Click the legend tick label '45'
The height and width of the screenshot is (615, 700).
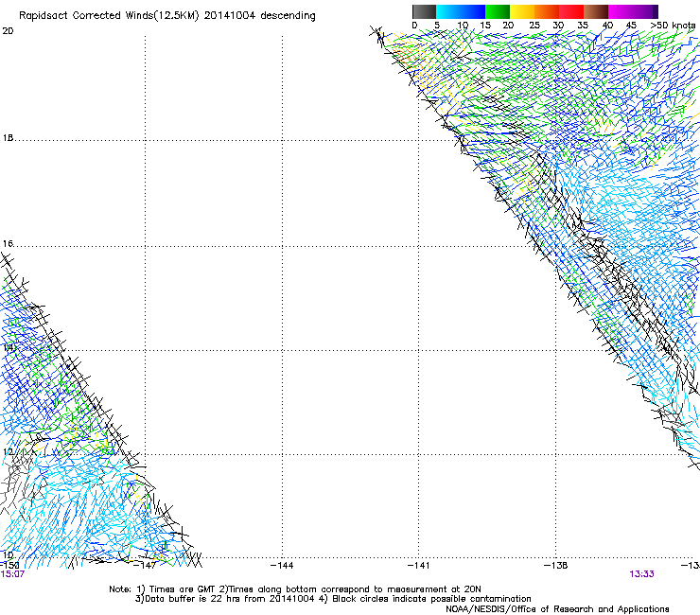(631, 26)
